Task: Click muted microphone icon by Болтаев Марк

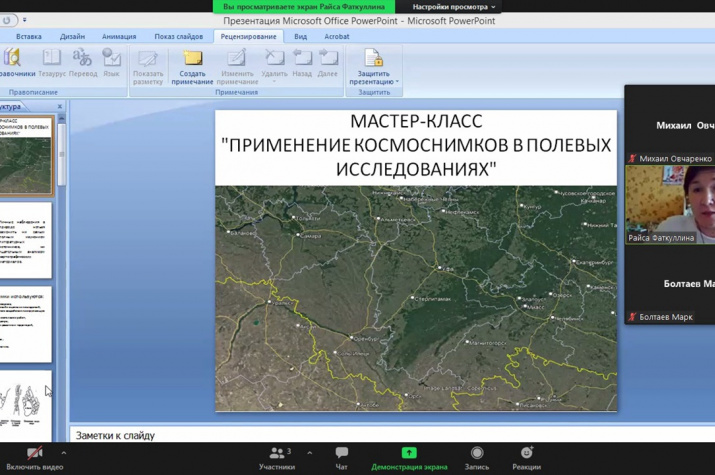Action: coord(632,317)
